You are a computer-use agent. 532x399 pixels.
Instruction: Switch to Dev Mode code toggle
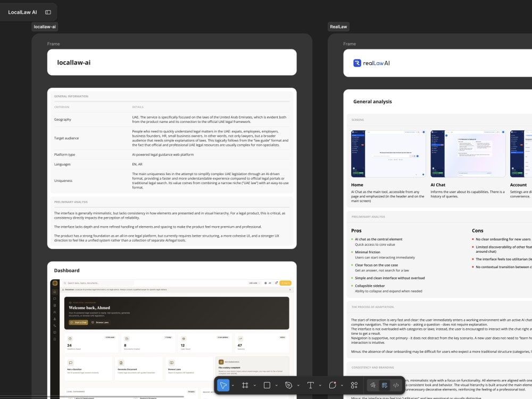[396, 385]
